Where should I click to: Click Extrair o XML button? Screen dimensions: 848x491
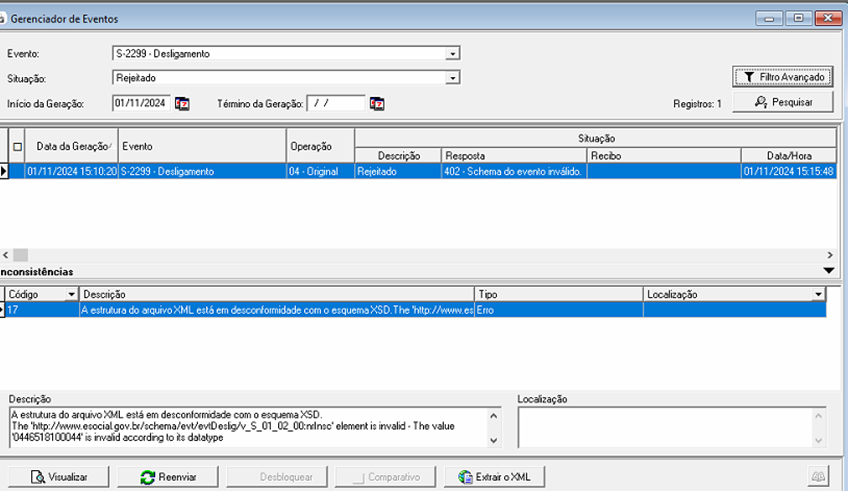coord(495,477)
